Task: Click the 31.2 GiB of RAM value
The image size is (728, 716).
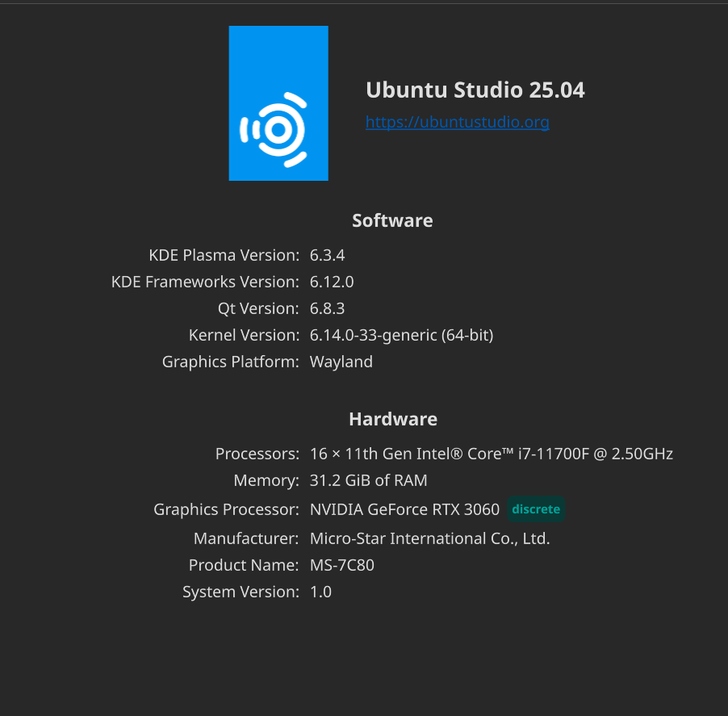Action: click(368, 480)
